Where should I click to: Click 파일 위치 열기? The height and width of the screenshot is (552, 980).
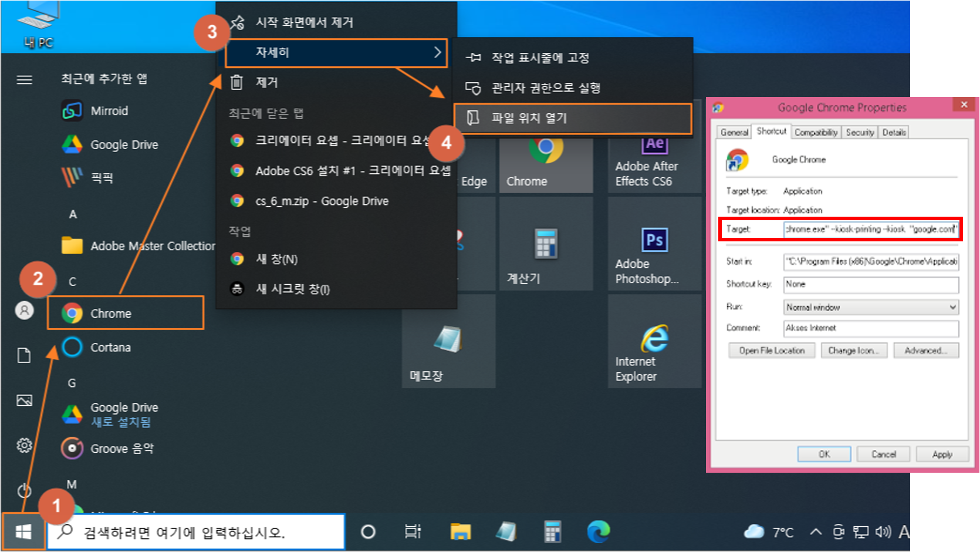click(573, 118)
